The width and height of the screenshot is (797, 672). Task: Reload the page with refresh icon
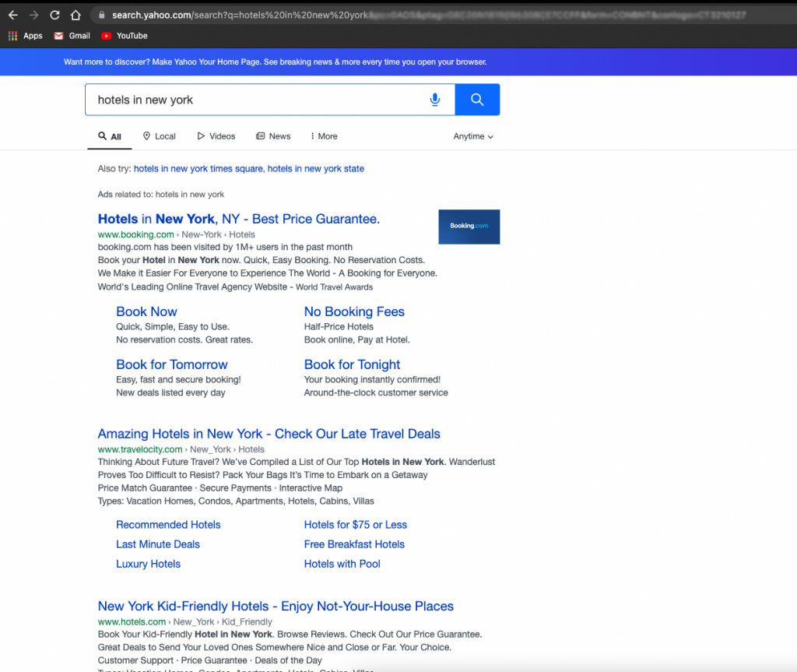[x=54, y=15]
